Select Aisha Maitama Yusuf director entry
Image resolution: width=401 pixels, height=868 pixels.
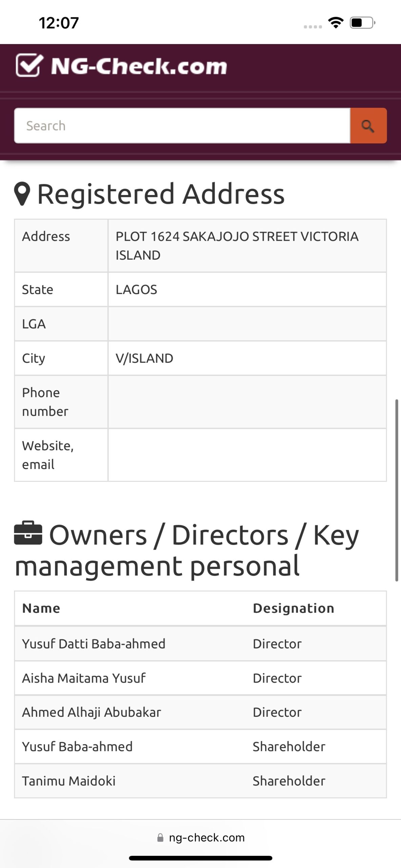tap(200, 678)
